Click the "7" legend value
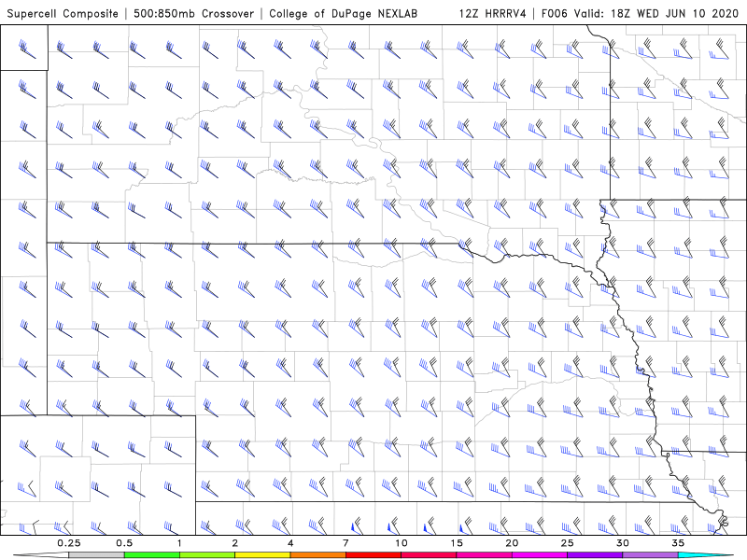 [345, 543]
